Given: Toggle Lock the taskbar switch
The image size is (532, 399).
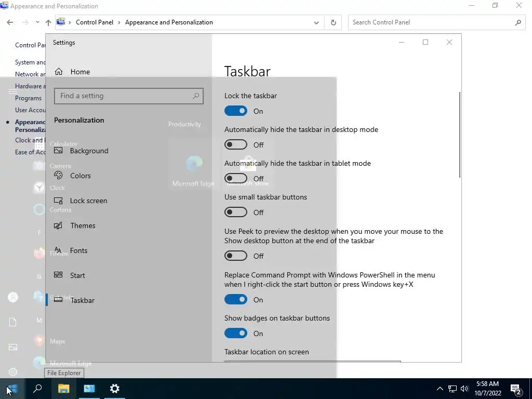Looking at the screenshot, I should [x=235, y=111].
